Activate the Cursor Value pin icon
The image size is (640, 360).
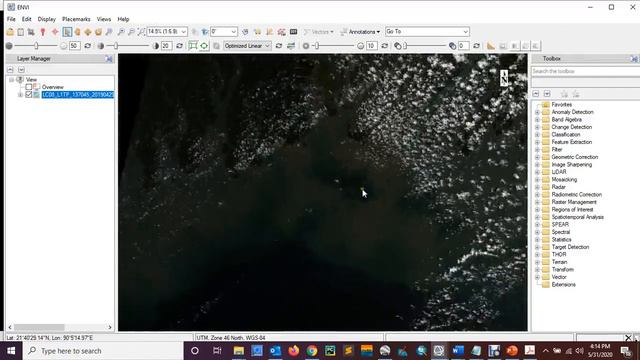[x=43, y=32]
